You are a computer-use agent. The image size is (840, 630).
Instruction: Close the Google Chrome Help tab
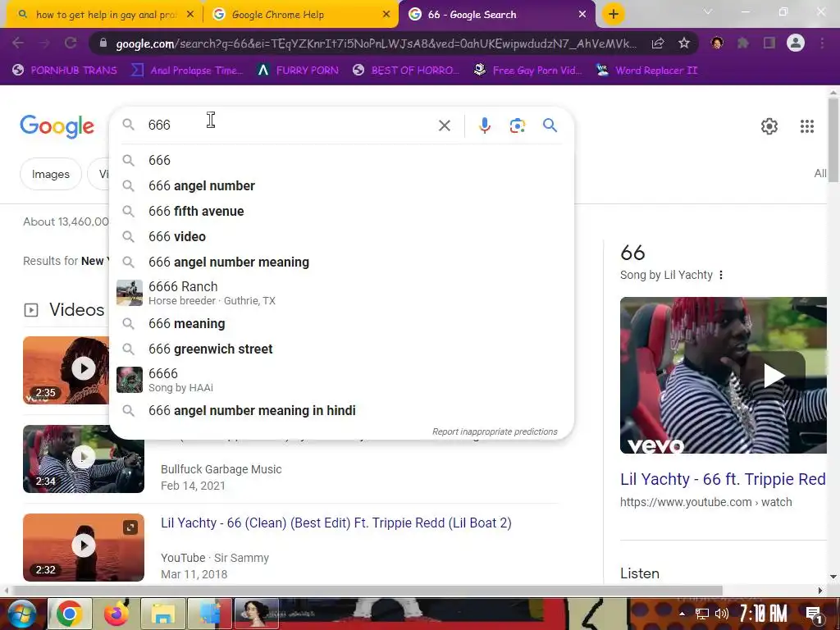tap(386, 15)
